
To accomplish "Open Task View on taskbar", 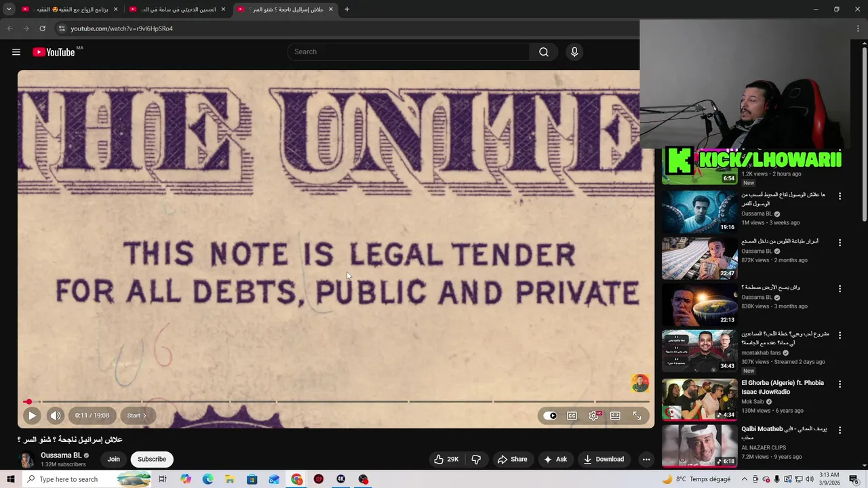I will pos(163,479).
